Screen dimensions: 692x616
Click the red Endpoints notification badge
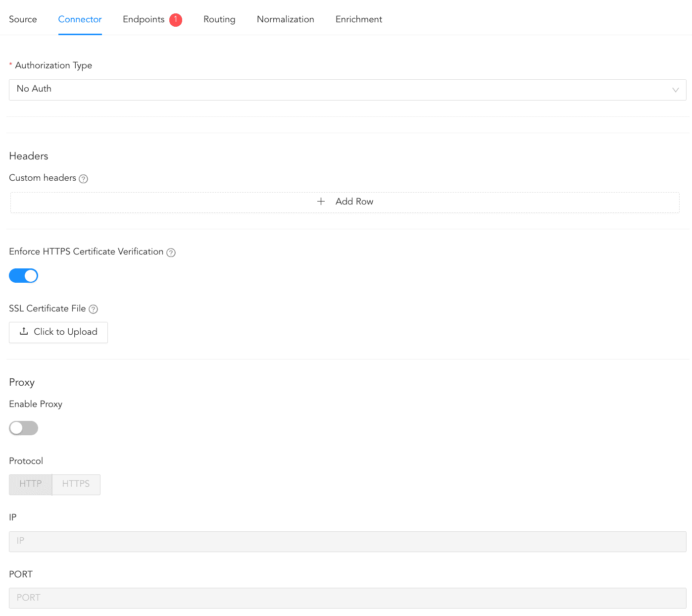176,20
